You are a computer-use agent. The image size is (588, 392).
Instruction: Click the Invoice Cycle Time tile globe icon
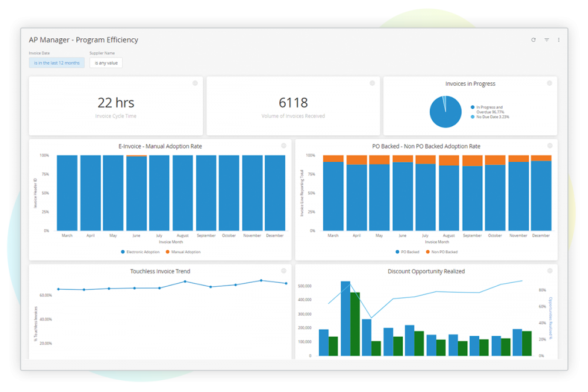[x=195, y=83]
